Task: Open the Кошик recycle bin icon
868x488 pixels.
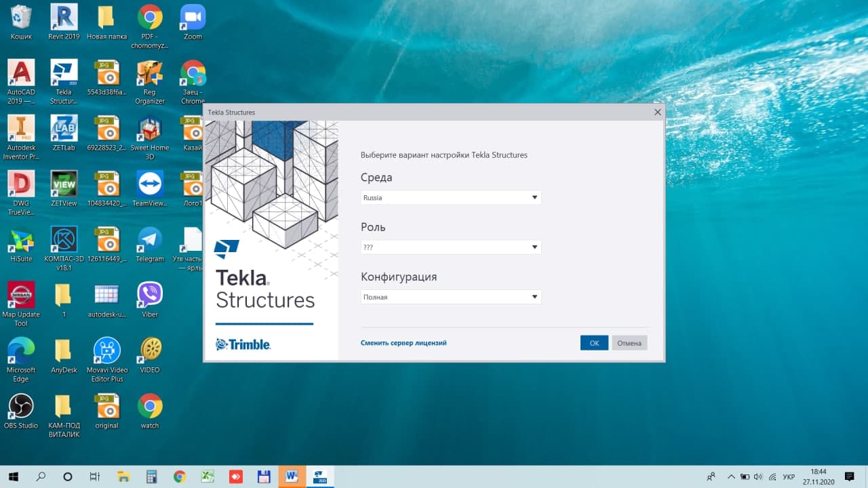Action: (x=21, y=22)
